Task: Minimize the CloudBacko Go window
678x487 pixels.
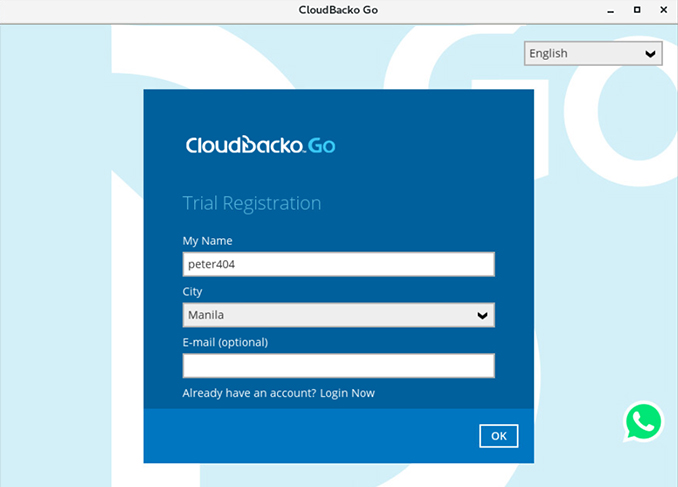Action: (611, 10)
